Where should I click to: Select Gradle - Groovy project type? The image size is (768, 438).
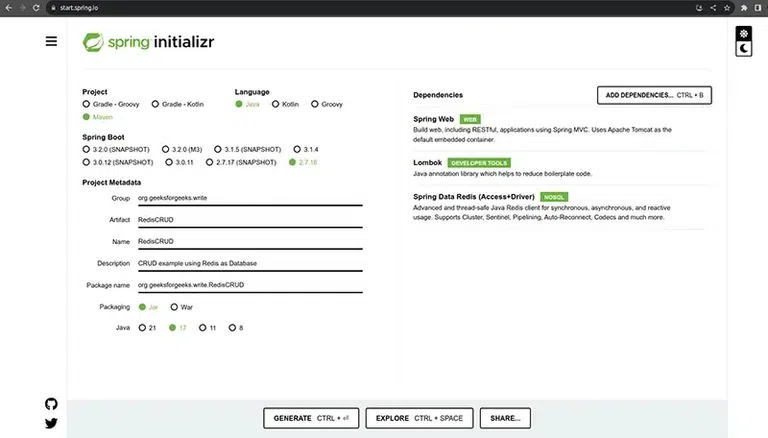click(x=111, y=104)
